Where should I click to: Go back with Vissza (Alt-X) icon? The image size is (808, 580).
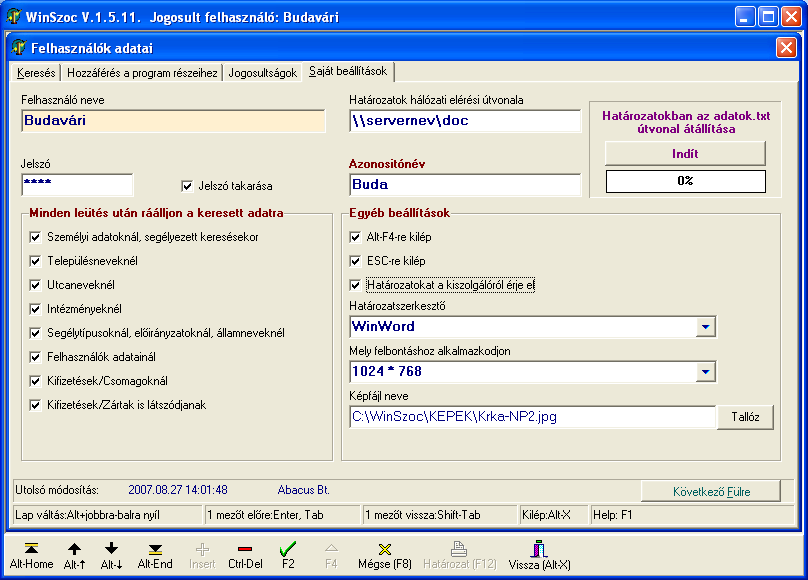(539, 549)
